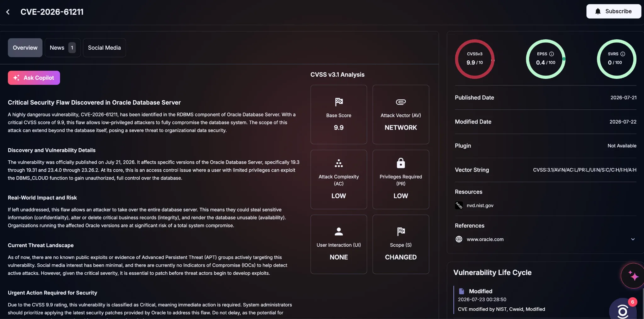
Task: Click the sparkle icon in Ask Copilot
Action: pyautogui.click(x=16, y=78)
